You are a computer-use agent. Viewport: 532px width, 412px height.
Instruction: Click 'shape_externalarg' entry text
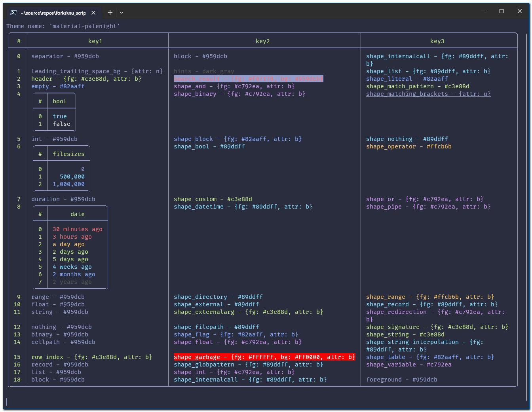pyautogui.click(x=249, y=312)
